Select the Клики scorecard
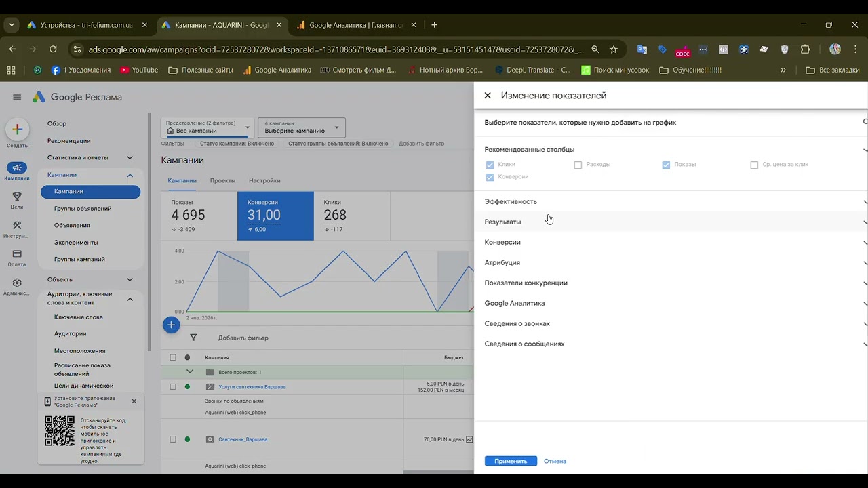The width and height of the screenshot is (868, 488). coord(352,216)
